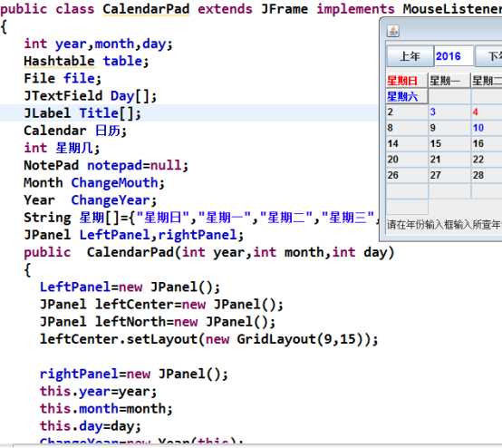
Task: Click the 'NotePad notepad=null;' code line
Action: coord(106,165)
